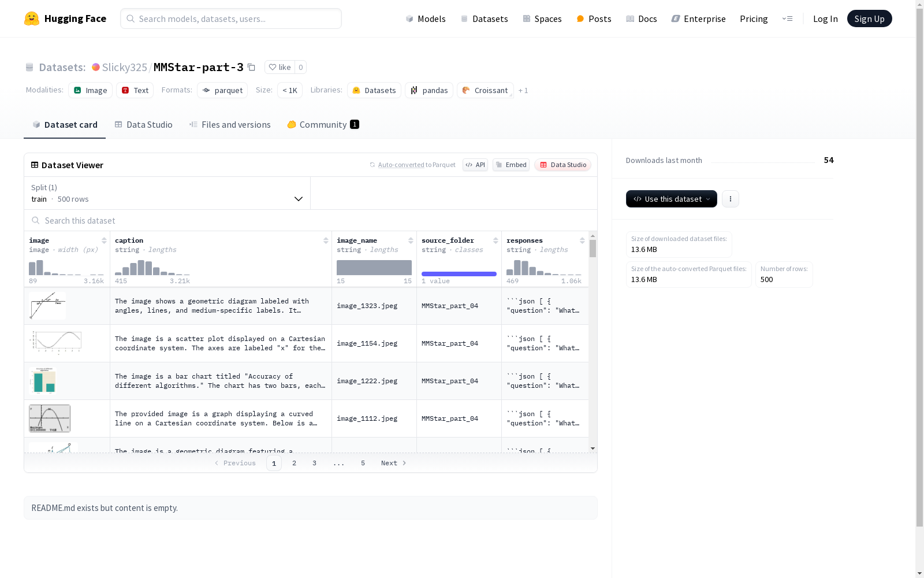The height and width of the screenshot is (578, 924).
Task: Click the caption lengths histogram
Action: [x=152, y=268]
